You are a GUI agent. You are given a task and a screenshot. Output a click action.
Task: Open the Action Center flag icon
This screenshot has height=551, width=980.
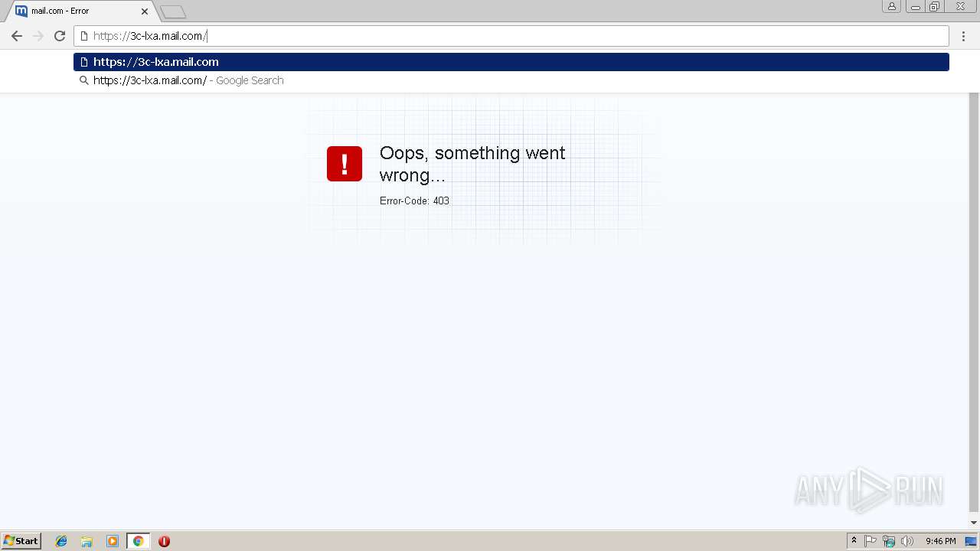(871, 541)
